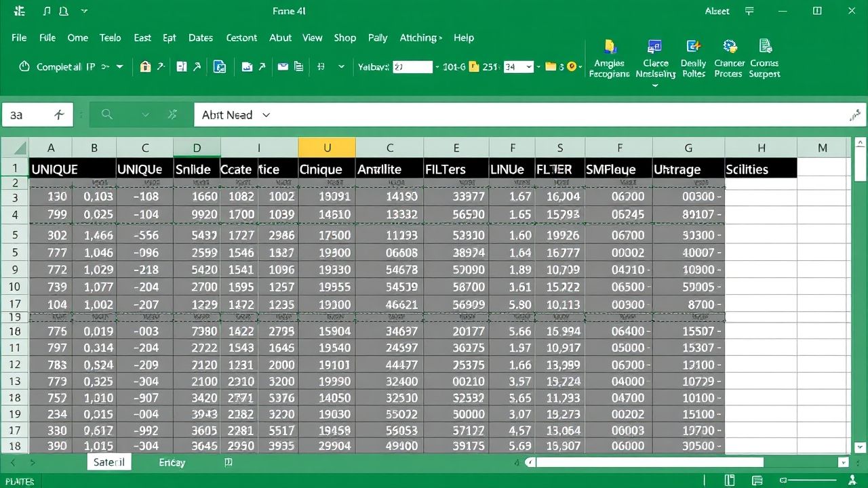Click the search magnifier icon in formula bar
Screen dimensions: 868x488
[x=106, y=115]
